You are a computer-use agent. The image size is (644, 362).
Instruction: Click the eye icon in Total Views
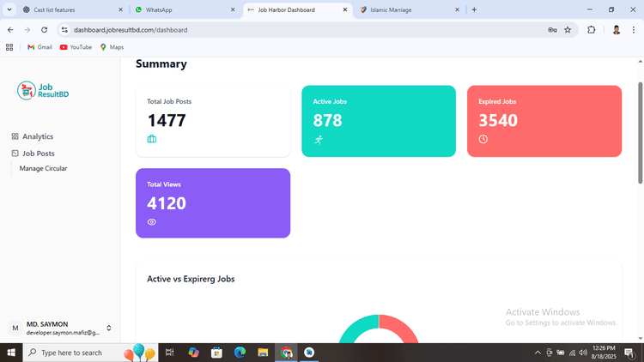point(152,222)
